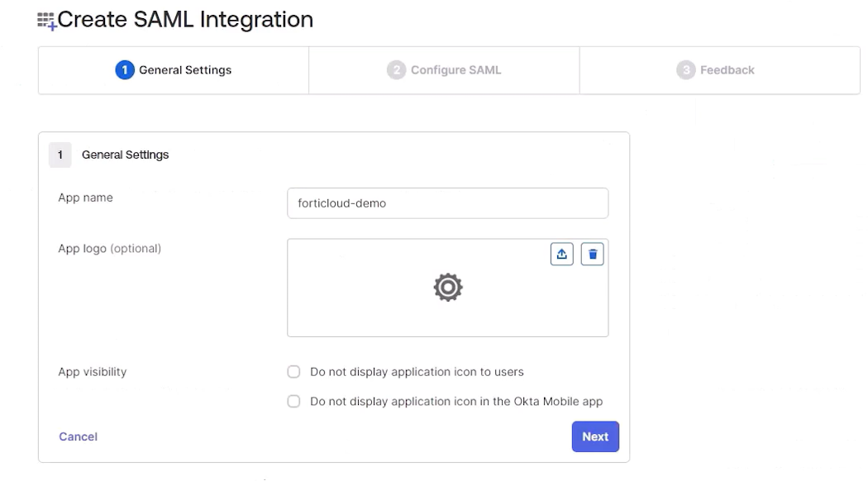Click the "App logo (optional)" label
This screenshot has width=868, height=481.
109,248
